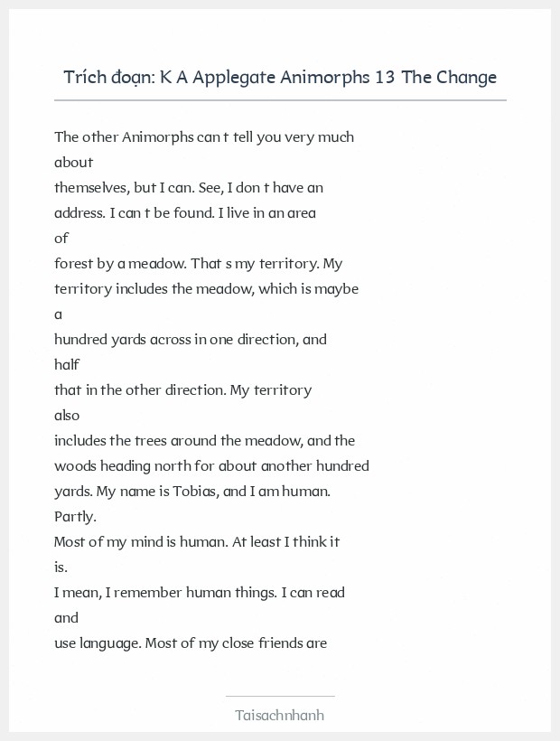560x741 pixels.
Task: Click the line "forest by a meadow"
Action: [x=198, y=264]
